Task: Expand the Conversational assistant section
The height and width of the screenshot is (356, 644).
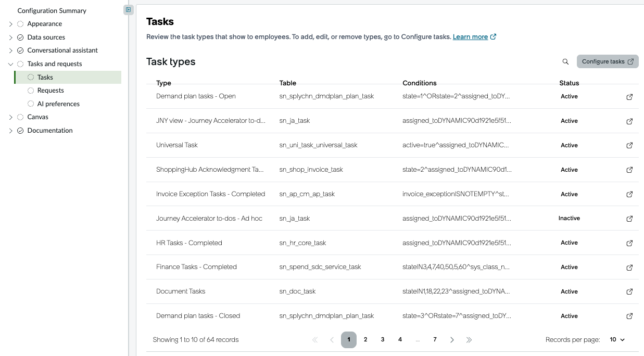Action: [x=10, y=50]
